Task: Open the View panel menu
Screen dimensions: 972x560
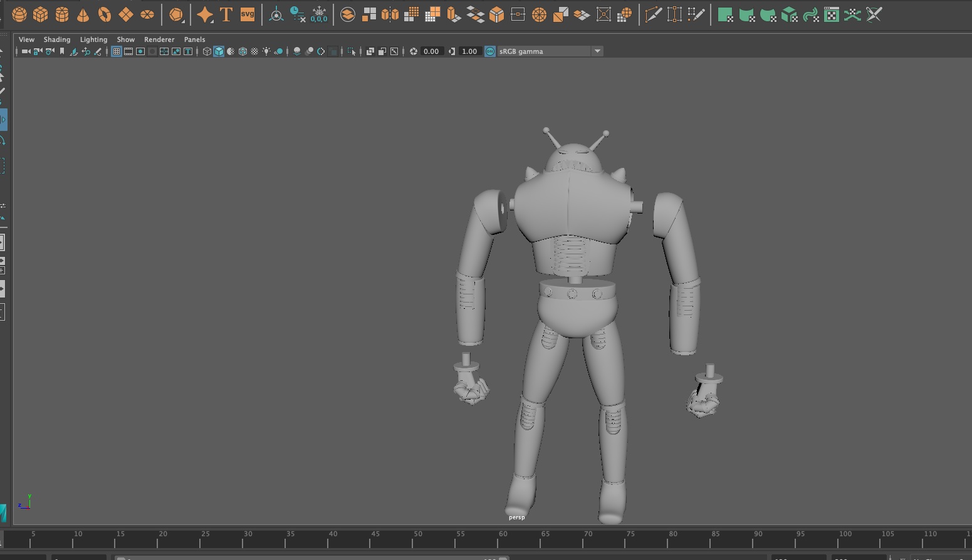Action: point(26,39)
